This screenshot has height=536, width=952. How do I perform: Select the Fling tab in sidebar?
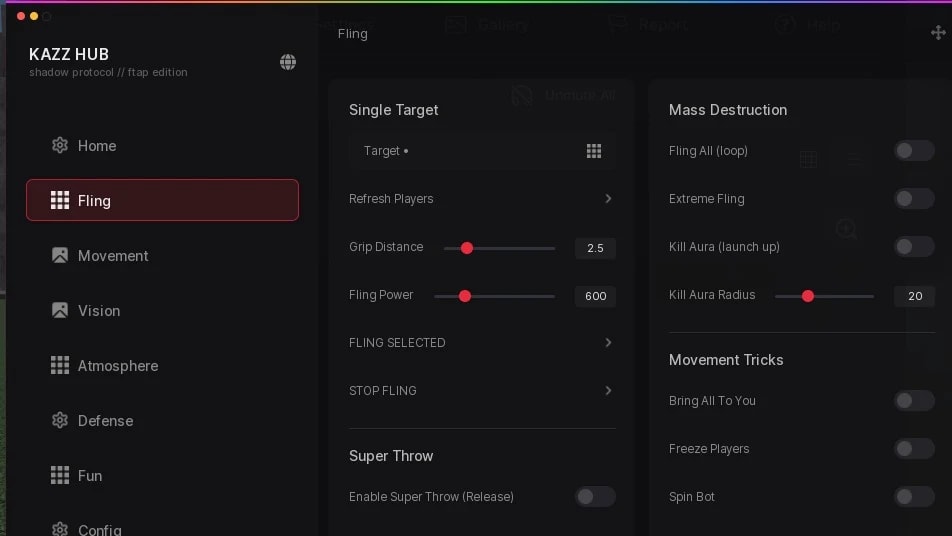click(x=162, y=200)
